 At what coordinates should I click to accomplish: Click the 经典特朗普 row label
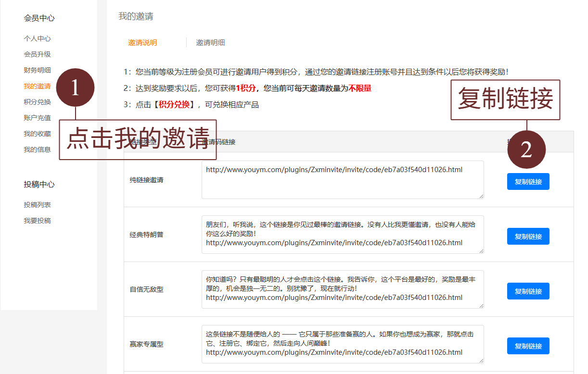pos(146,235)
